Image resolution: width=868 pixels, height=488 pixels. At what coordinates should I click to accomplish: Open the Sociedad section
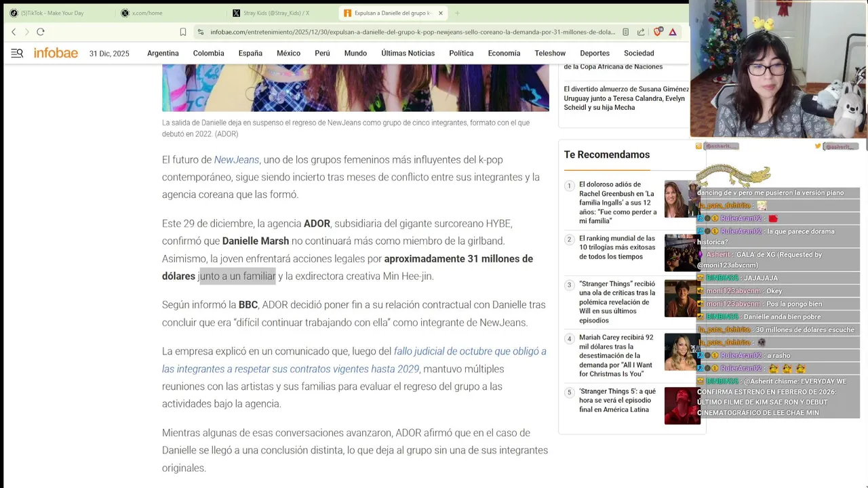click(639, 53)
